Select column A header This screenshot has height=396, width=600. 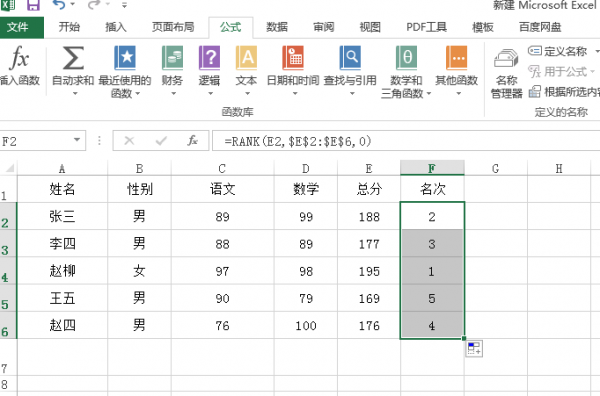[62, 168]
